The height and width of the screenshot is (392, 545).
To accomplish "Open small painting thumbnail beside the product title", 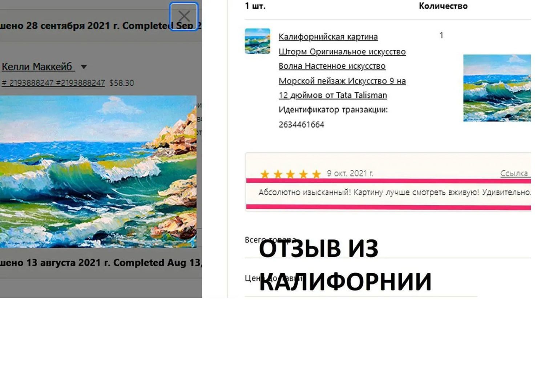I will click(x=257, y=41).
